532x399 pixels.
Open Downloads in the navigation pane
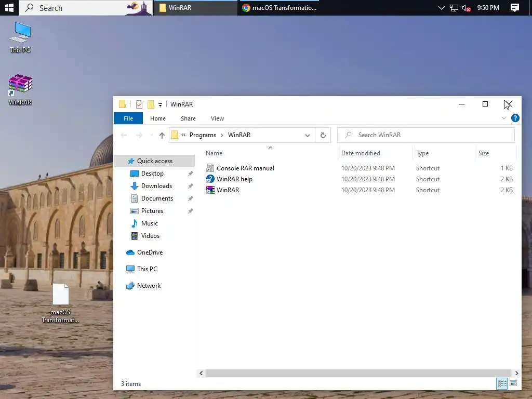156,186
